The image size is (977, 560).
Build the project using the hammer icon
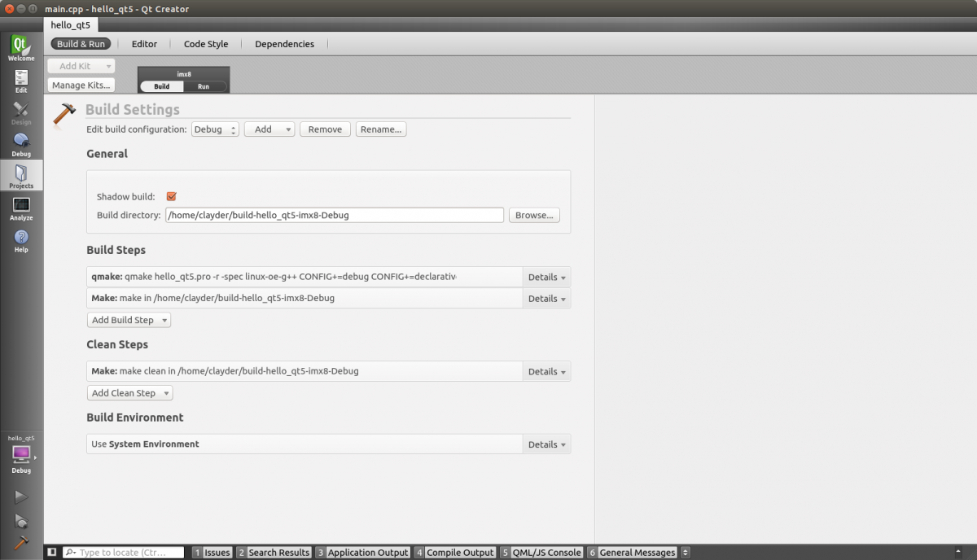(21, 540)
